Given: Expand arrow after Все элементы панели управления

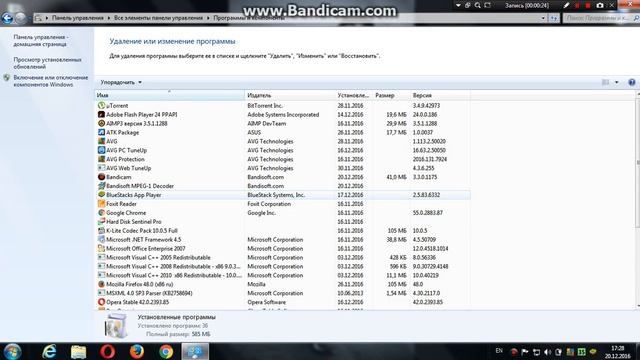Looking at the screenshot, I should click(208, 18).
